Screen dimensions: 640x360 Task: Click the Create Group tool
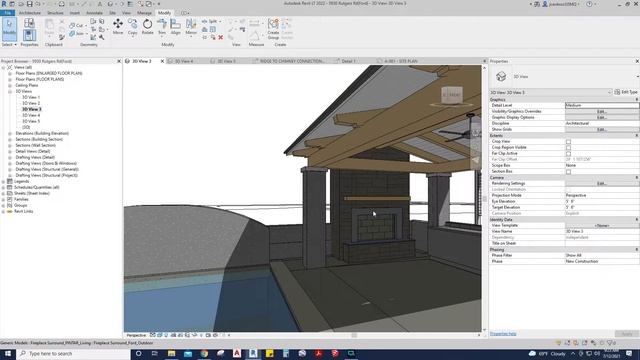273,28
